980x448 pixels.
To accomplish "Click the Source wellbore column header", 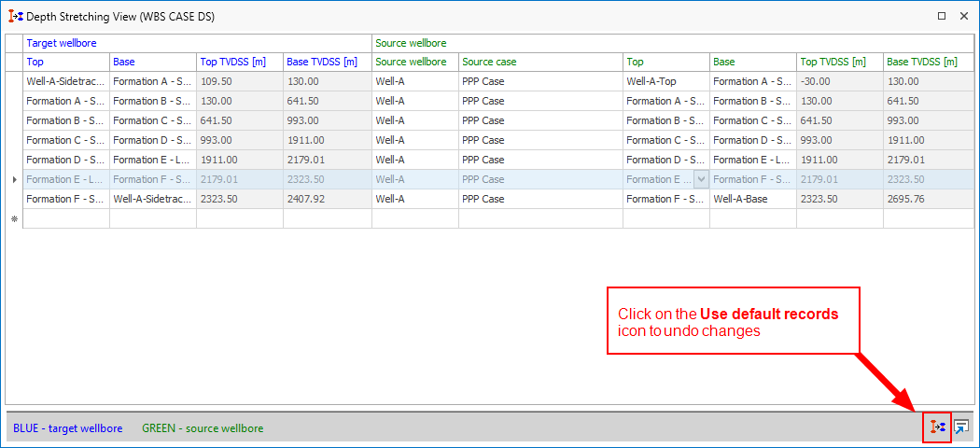I will [414, 62].
